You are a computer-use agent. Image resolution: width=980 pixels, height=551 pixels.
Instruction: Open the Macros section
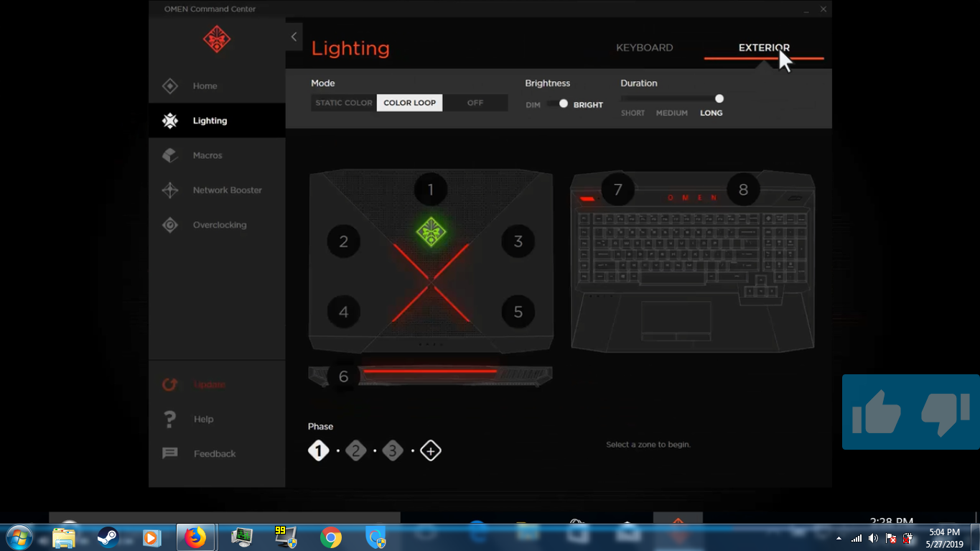click(217, 155)
